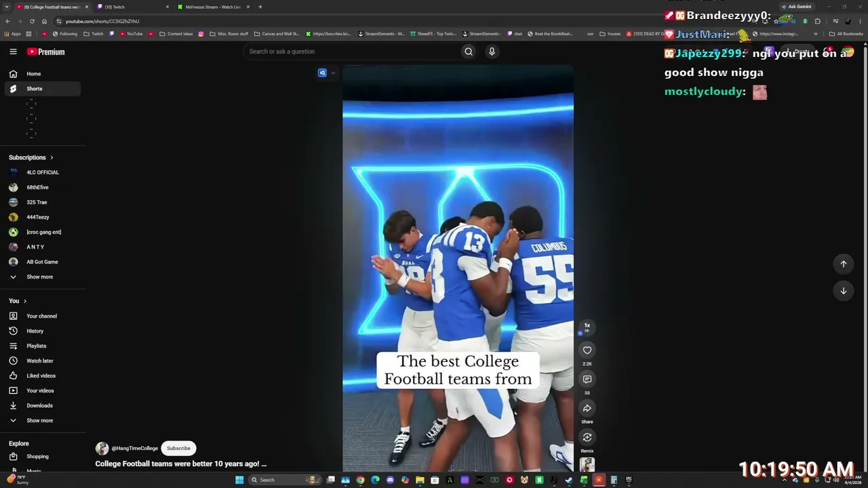Remix this Short
This screenshot has width=868, height=488.
click(x=587, y=437)
